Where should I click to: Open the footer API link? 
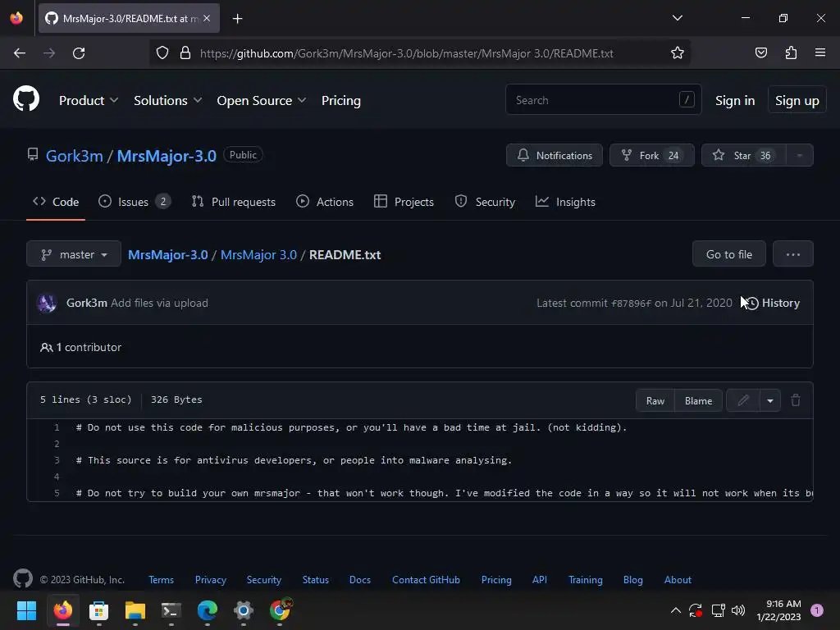pos(540,580)
